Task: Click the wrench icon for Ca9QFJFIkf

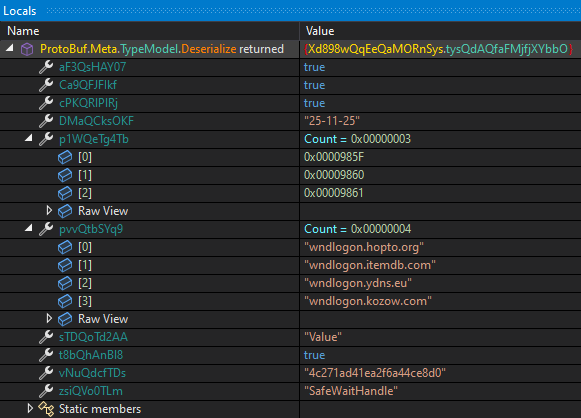Action: (46, 85)
